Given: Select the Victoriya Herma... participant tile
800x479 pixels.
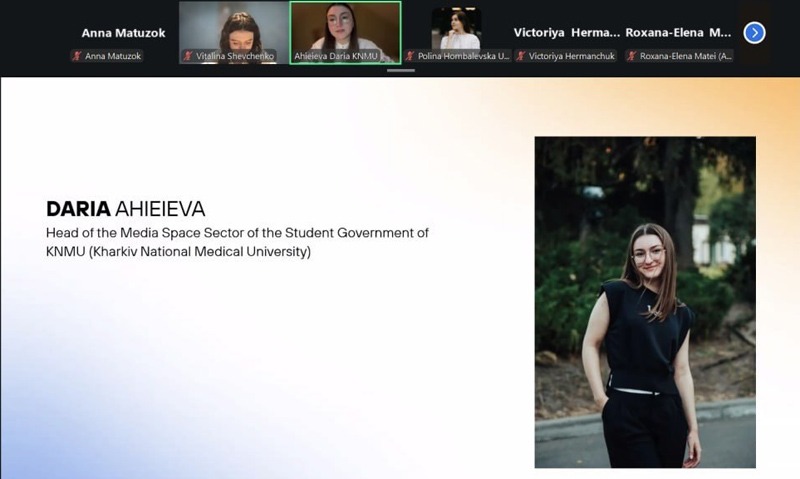Looking at the screenshot, I should (x=567, y=33).
